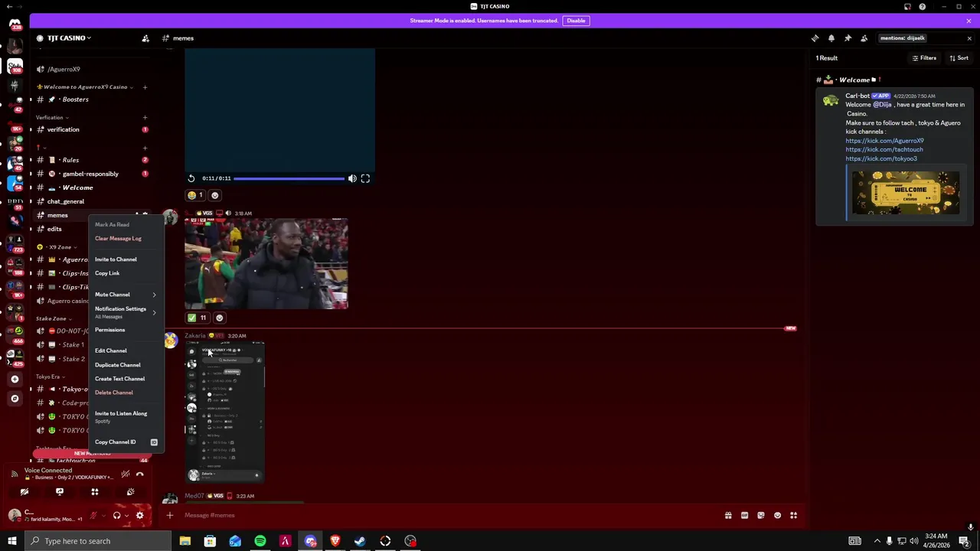Click NEW MENTIONS jump pill
This screenshot has width=980, height=551.
[92, 453]
